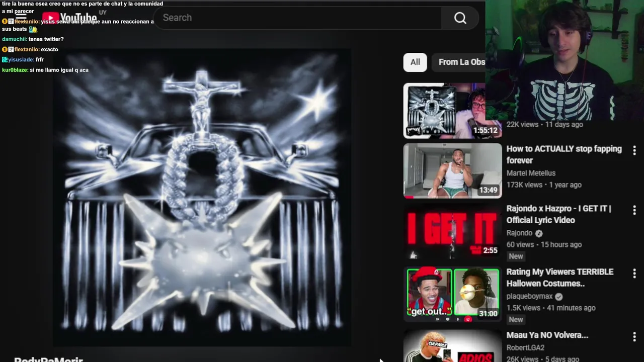644x362 pixels.
Task: Visit the Rajondo channel
Action: [x=519, y=233]
